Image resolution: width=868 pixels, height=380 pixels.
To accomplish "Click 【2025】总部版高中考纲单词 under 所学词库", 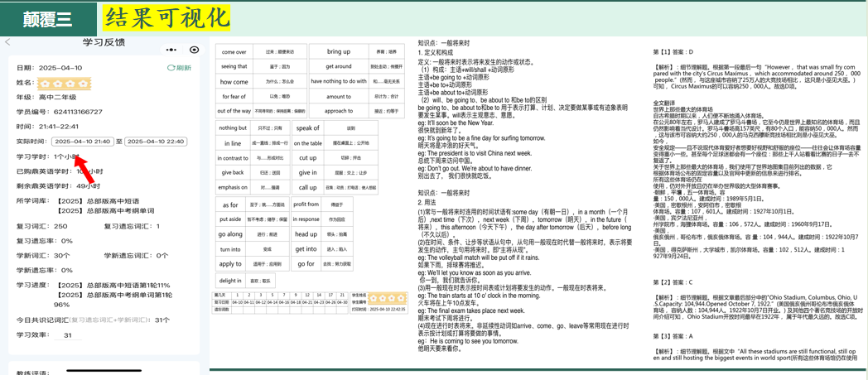I will (x=105, y=211).
